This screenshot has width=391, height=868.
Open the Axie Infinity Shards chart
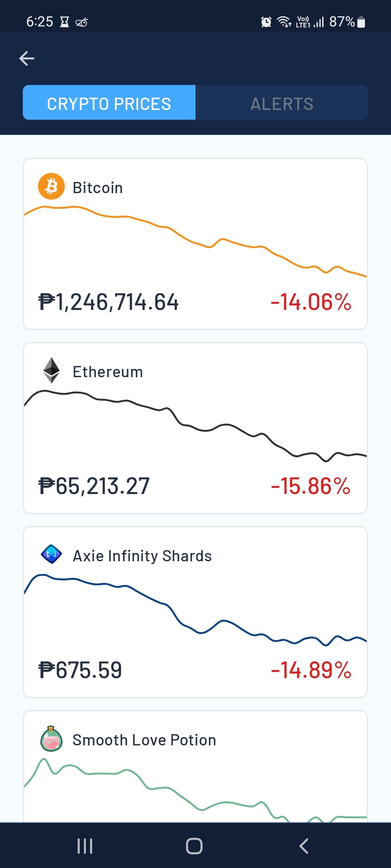(x=195, y=610)
